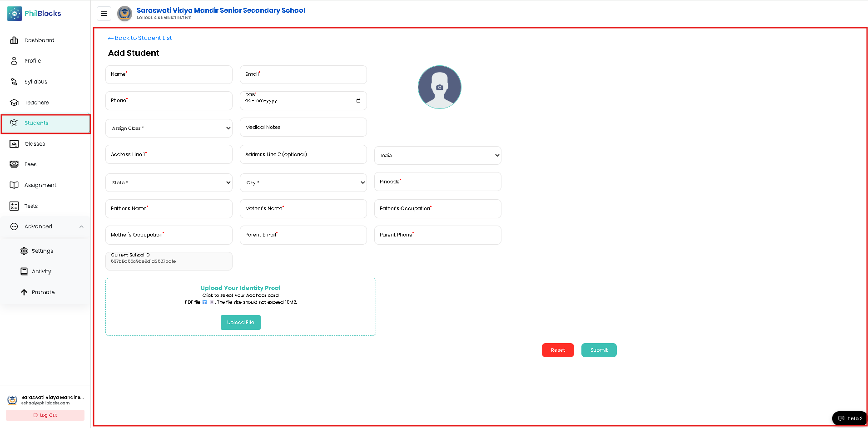This screenshot has width=868, height=428.
Task: Click the Dashboard bar chart icon
Action: (x=14, y=40)
